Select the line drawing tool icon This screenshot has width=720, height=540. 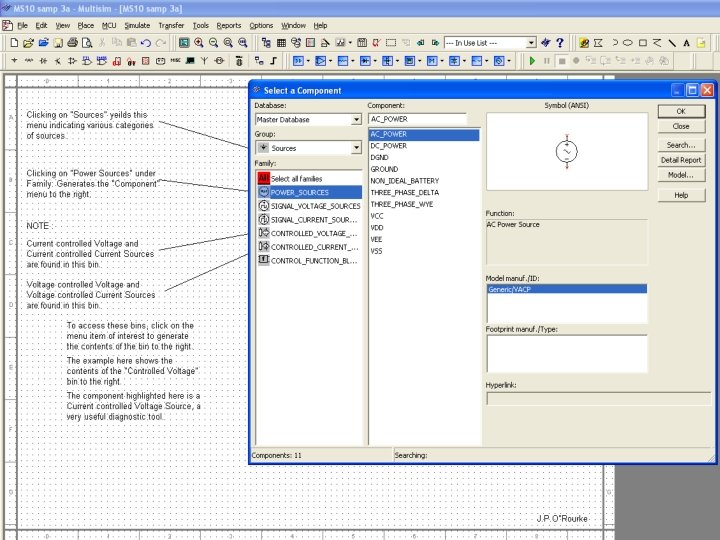(x=672, y=43)
